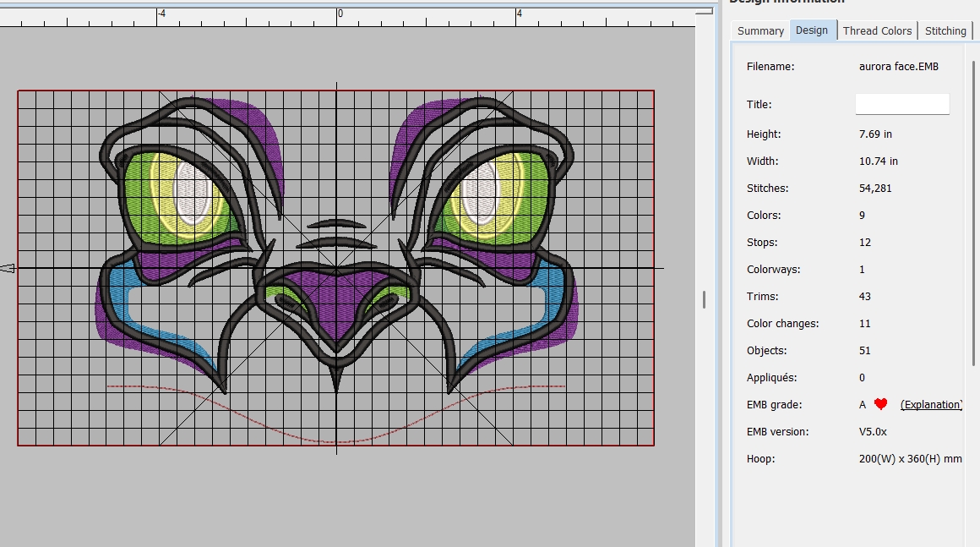Image resolution: width=980 pixels, height=547 pixels.
Task: Click the design information panel vertical scrollbar
Action: point(975,211)
